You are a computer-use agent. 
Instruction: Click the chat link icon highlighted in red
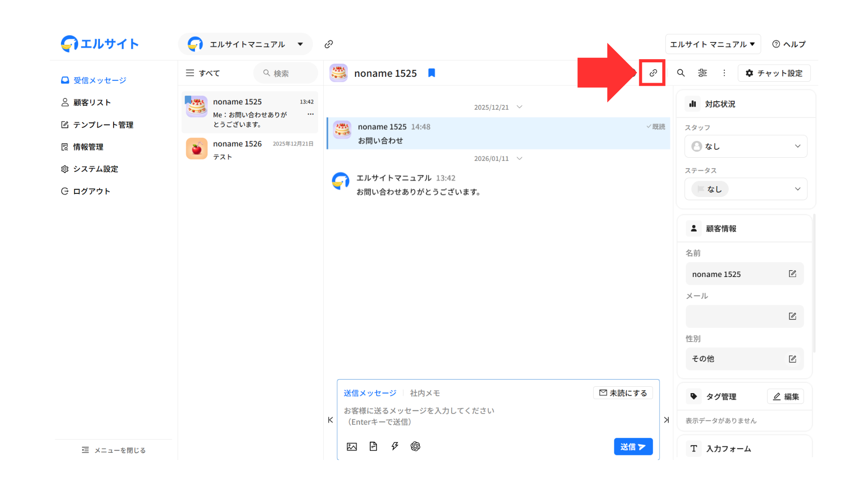tap(653, 73)
